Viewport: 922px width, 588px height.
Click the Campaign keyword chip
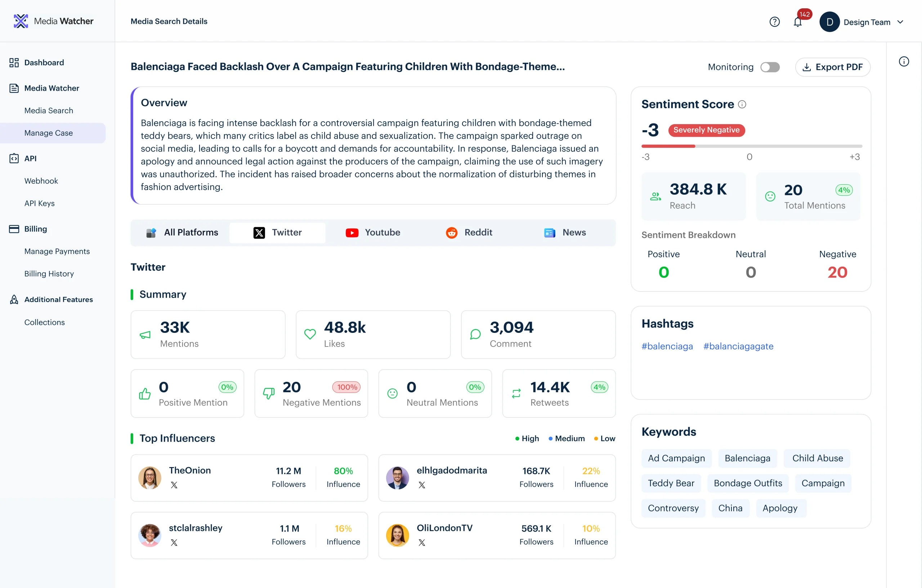point(823,483)
